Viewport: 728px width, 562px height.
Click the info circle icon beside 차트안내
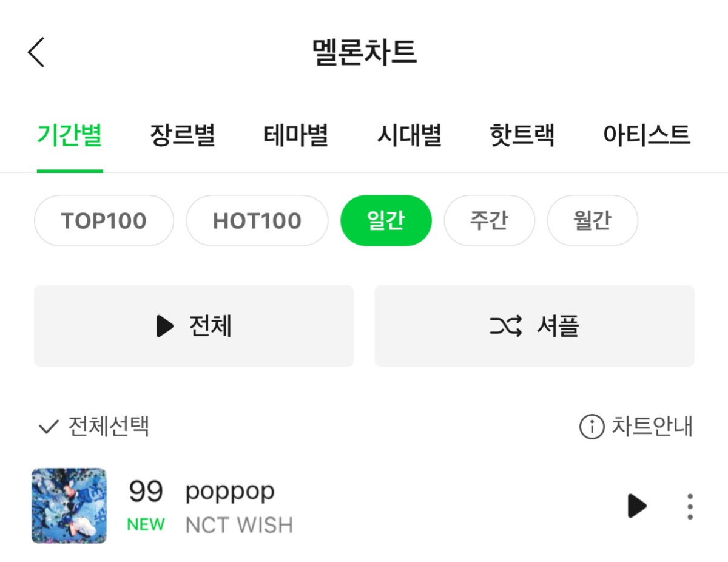click(591, 427)
